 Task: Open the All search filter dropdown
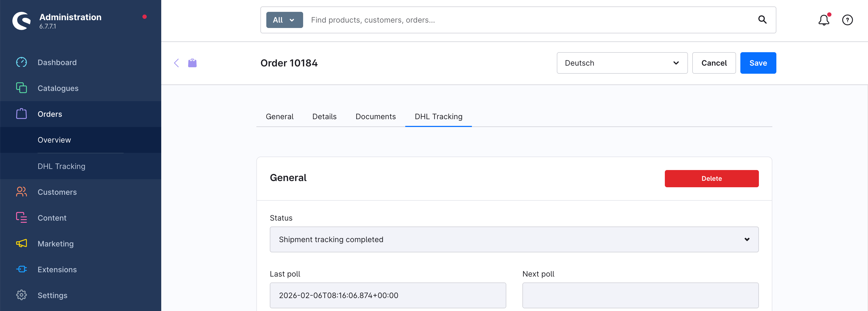point(284,20)
